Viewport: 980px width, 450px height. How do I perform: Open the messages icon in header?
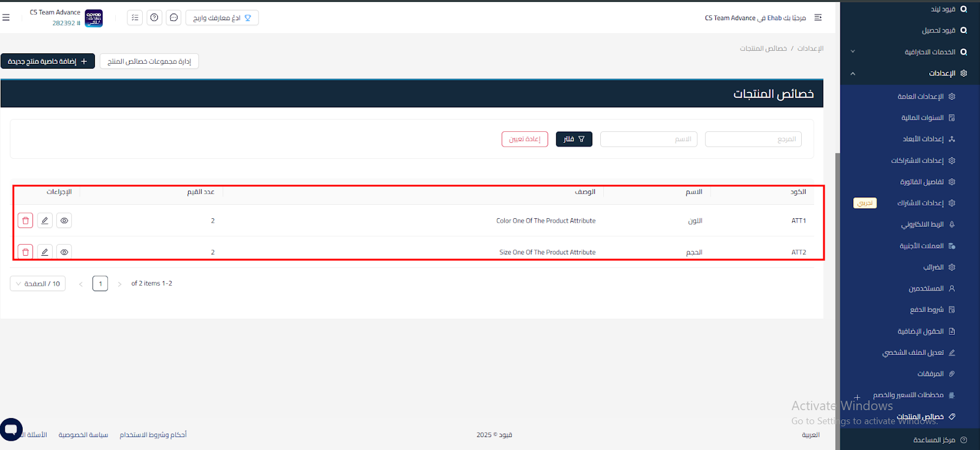(x=174, y=18)
